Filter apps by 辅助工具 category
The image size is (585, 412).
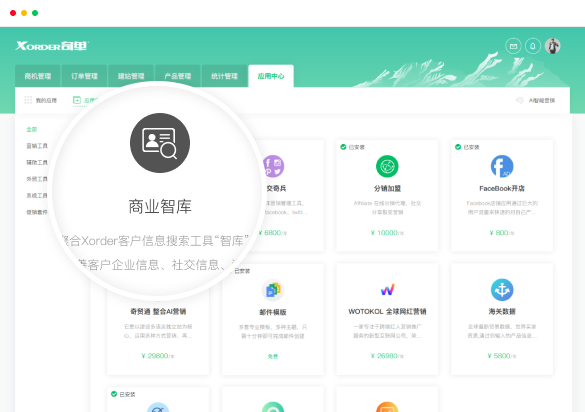click(x=37, y=162)
